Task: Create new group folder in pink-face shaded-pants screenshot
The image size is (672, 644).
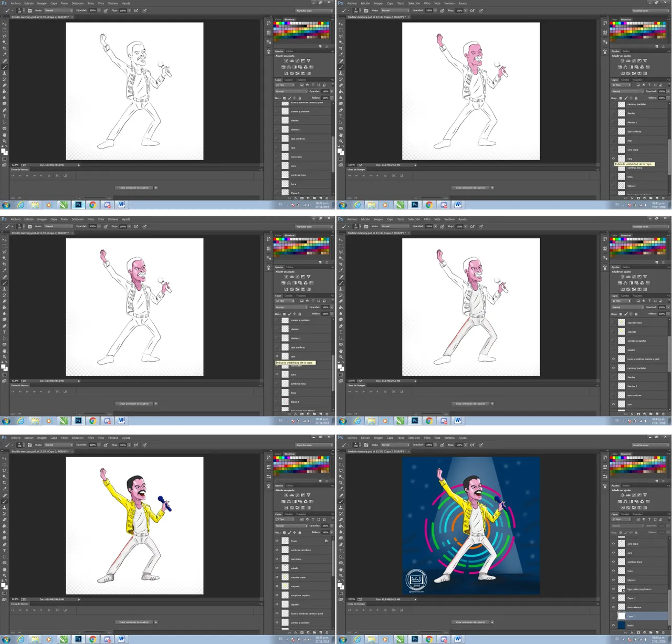Action: [650, 414]
